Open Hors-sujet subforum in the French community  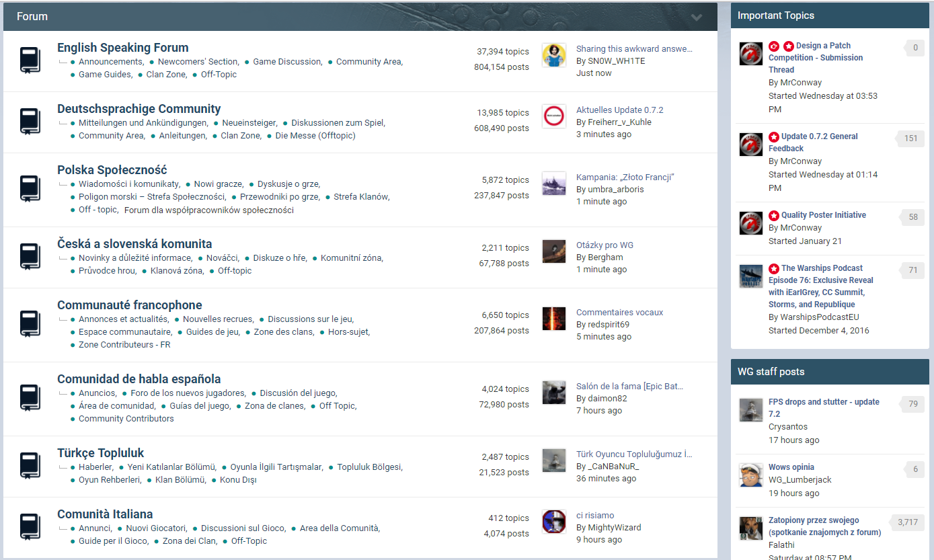(x=348, y=332)
